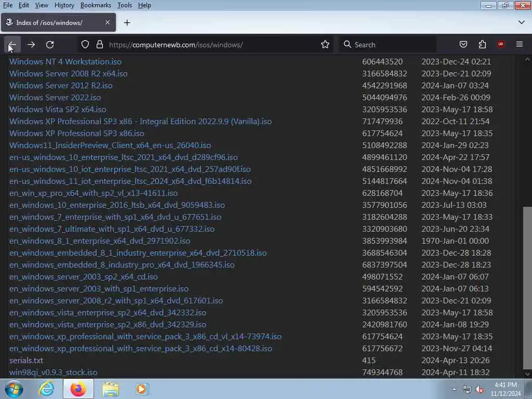Viewport: 532px width, 399px height.
Task: Open the Edit menu
Action: coord(24,5)
